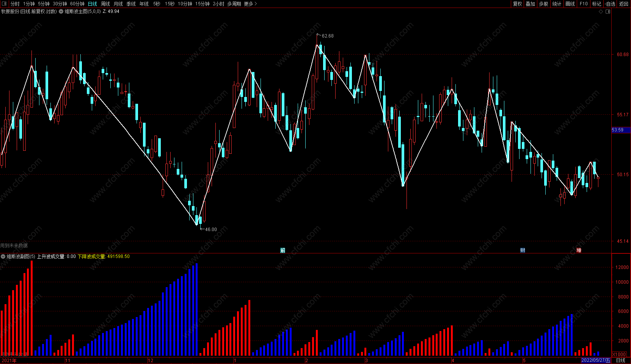Click the diamond icon above the chart
This screenshot has height=364, width=631.
601,12
